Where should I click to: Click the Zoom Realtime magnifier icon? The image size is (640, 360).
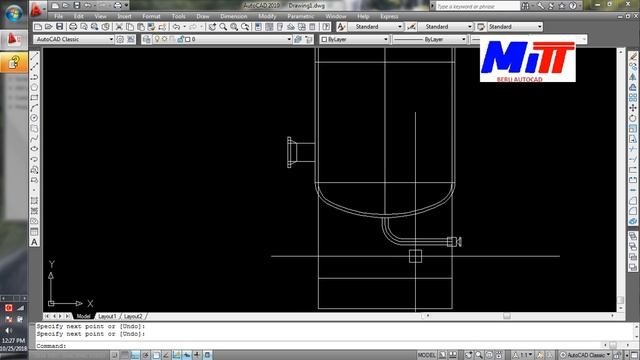(x=223, y=27)
